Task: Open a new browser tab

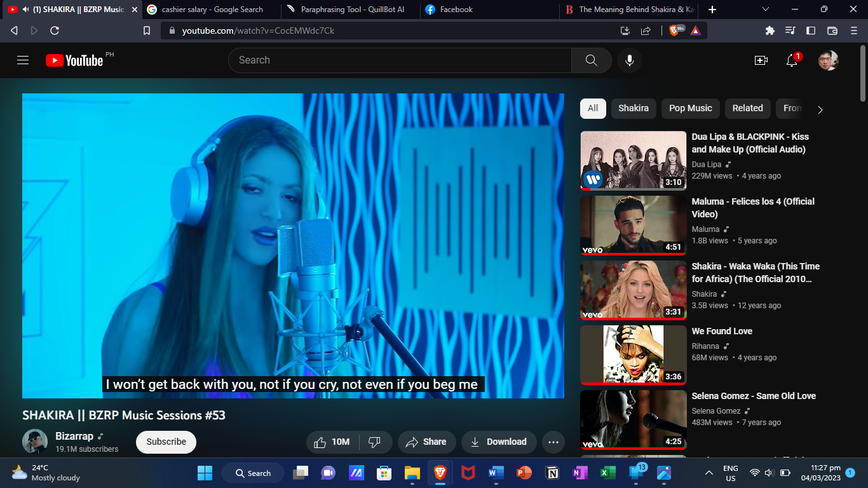Action: click(x=712, y=10)
